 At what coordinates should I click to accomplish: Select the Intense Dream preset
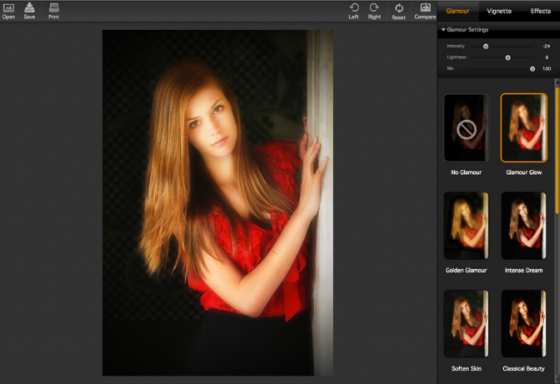tap(524, 226)
